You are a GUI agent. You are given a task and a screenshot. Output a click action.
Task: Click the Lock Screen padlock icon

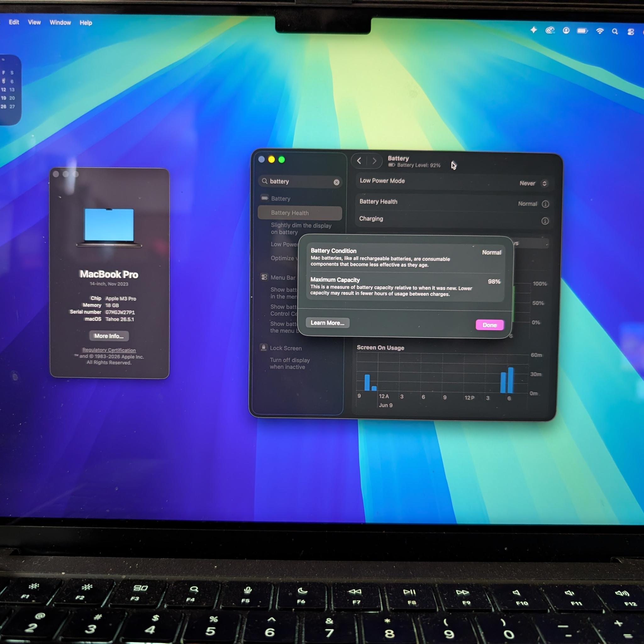coord(263,347)
